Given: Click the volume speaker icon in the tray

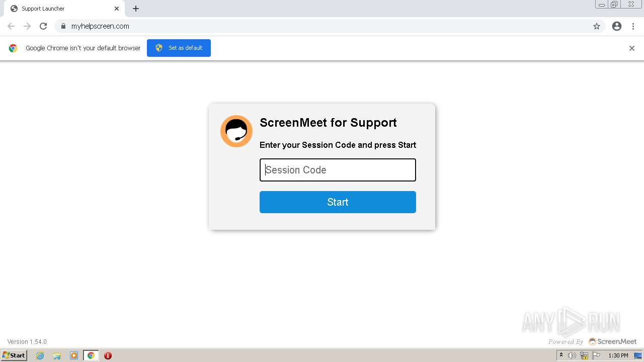Looking at the screenshot, I should click(x=572, y=355).
